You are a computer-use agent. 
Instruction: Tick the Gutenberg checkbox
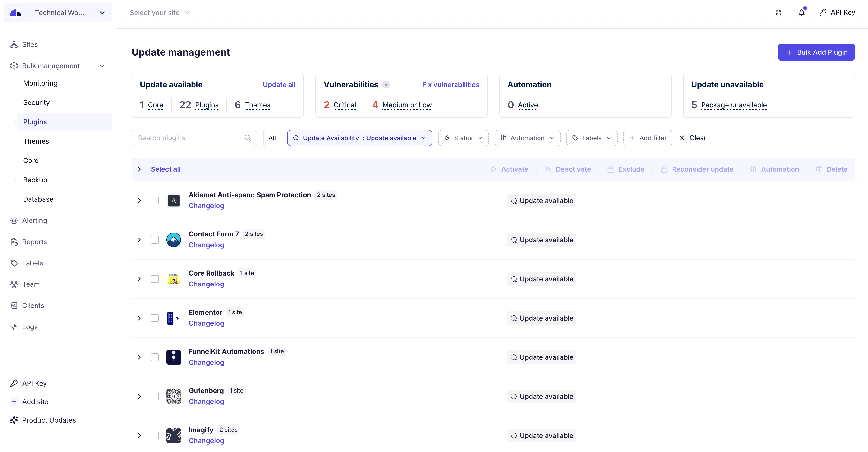click(x=155, y=396)
